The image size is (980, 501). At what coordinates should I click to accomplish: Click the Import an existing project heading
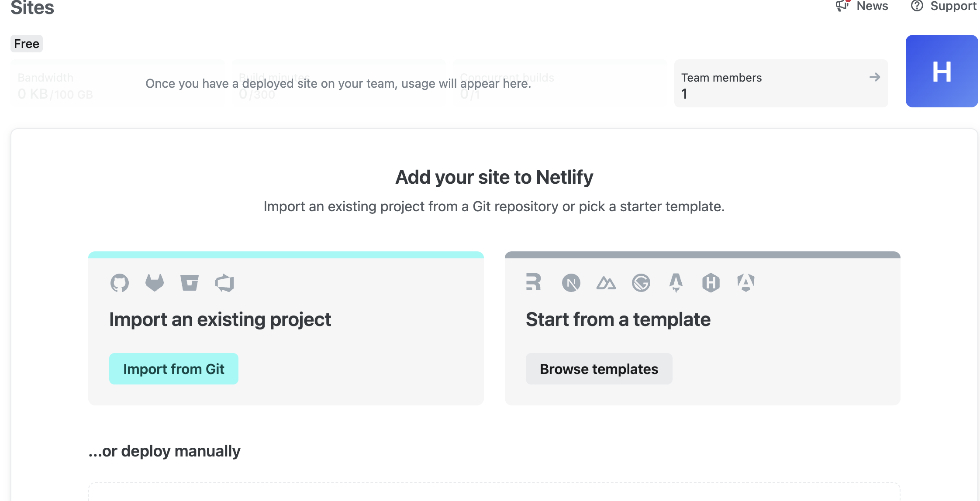coord(220,319)
